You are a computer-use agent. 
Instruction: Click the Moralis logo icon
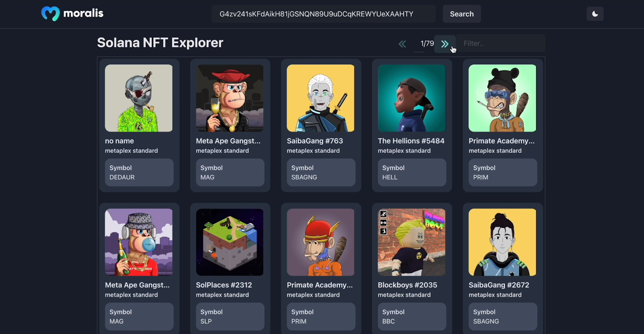pos(50,14)
